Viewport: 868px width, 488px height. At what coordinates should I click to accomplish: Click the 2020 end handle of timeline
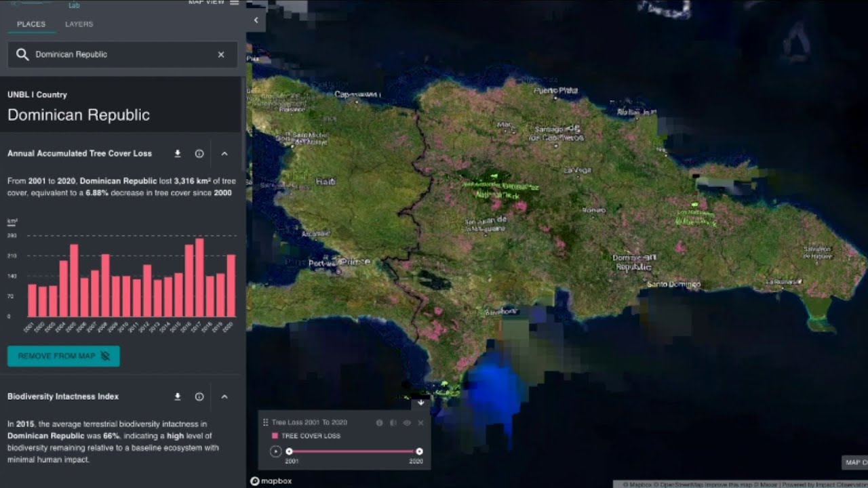[419, 451]
